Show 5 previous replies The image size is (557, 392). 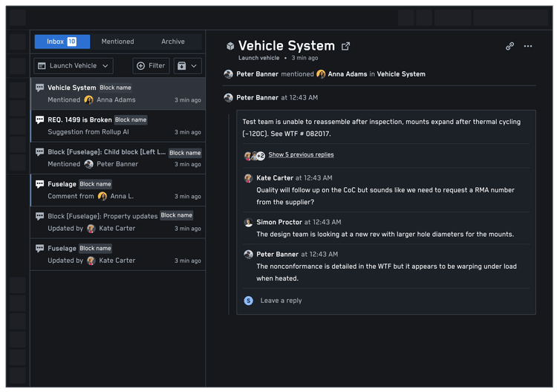(301, 155)
